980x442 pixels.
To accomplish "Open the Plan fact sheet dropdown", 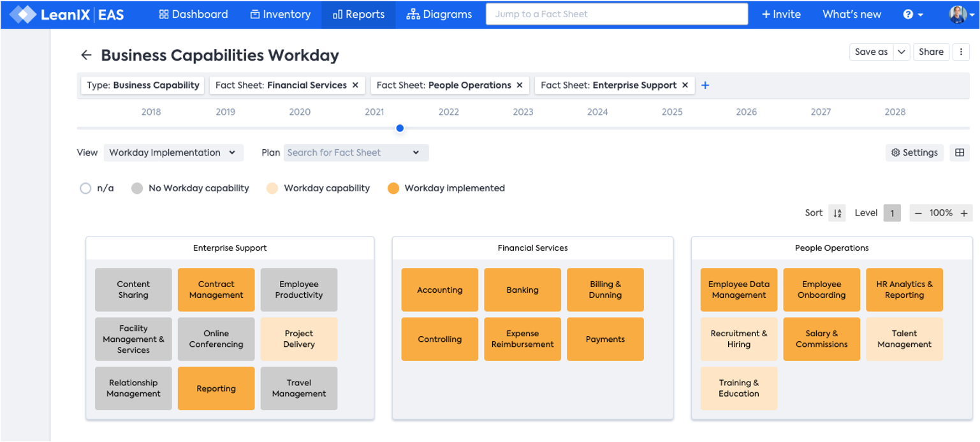I will (x=356, y=152).
